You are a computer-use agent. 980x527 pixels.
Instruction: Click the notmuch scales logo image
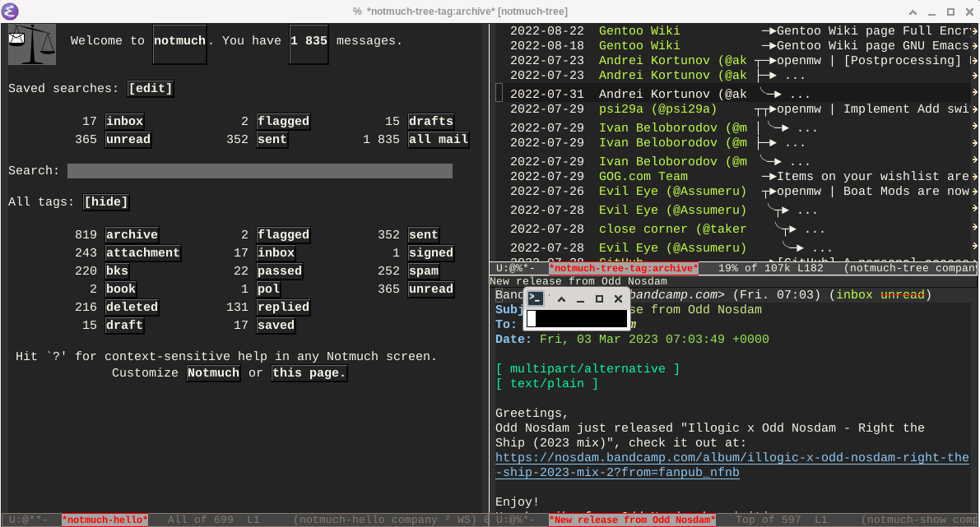pyautogui.click(x=32, y=44)
